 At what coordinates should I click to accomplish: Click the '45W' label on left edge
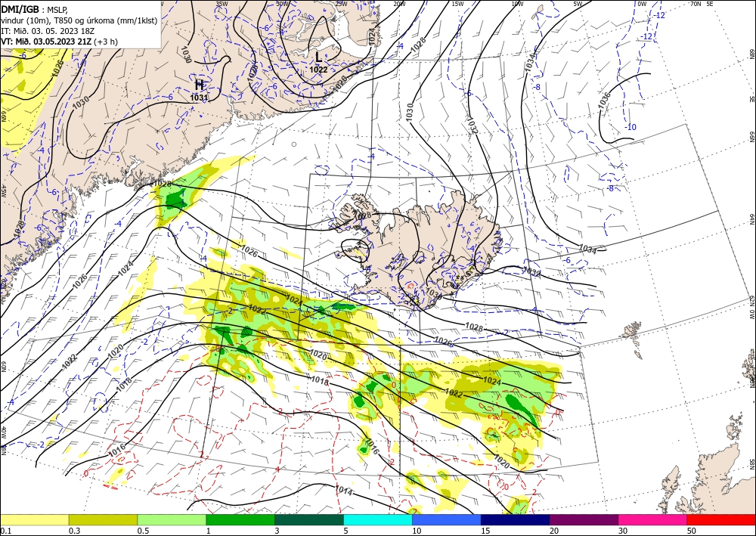[x=4, y=191]
